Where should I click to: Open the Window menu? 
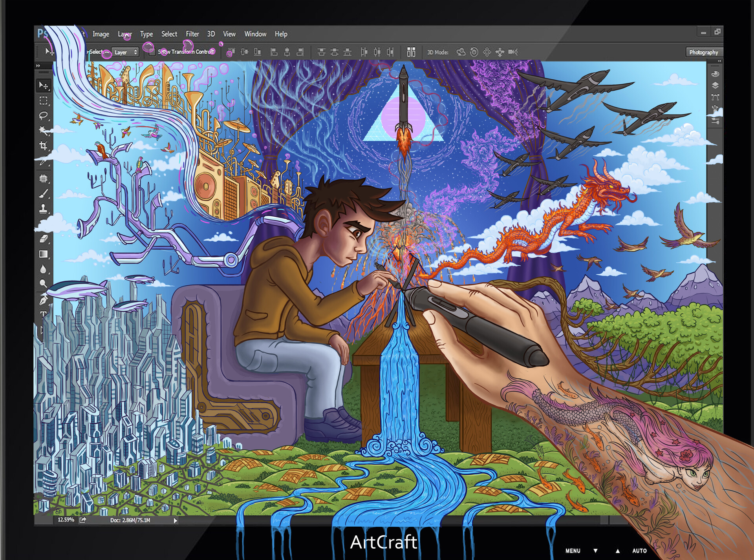[255, 34]
